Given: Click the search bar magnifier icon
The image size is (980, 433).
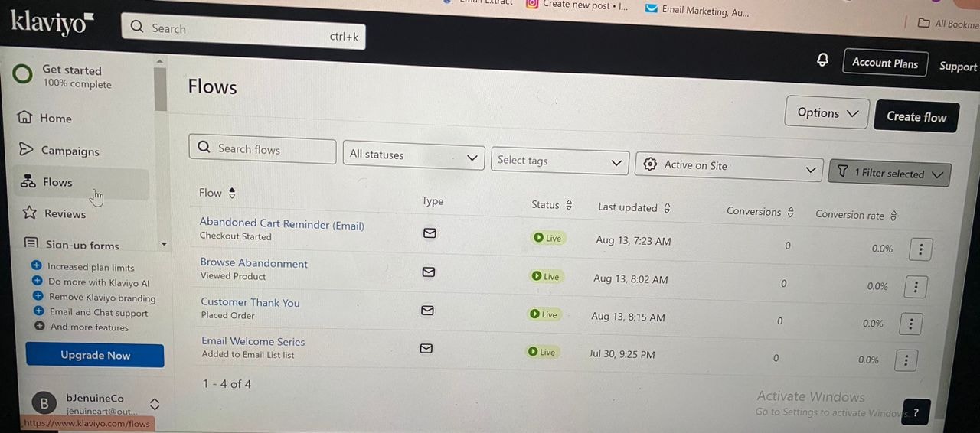Looking at the screenshot, I should [x=137, y=28].
